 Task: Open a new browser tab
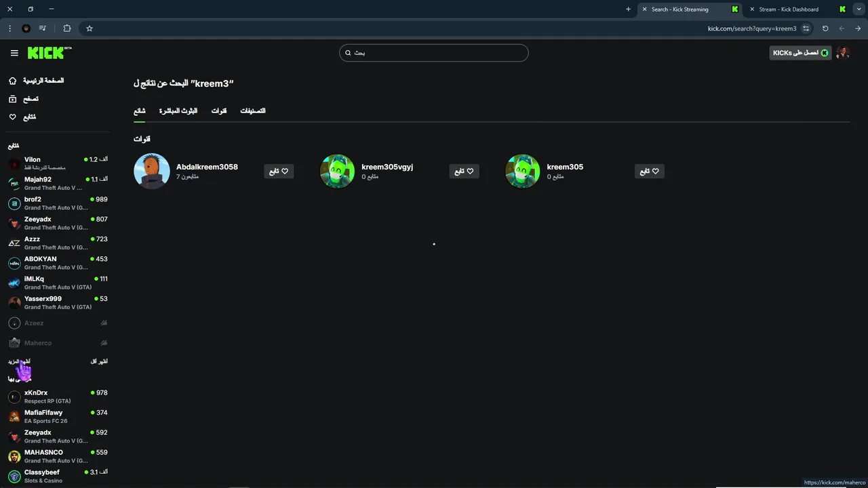coord(628,9)
